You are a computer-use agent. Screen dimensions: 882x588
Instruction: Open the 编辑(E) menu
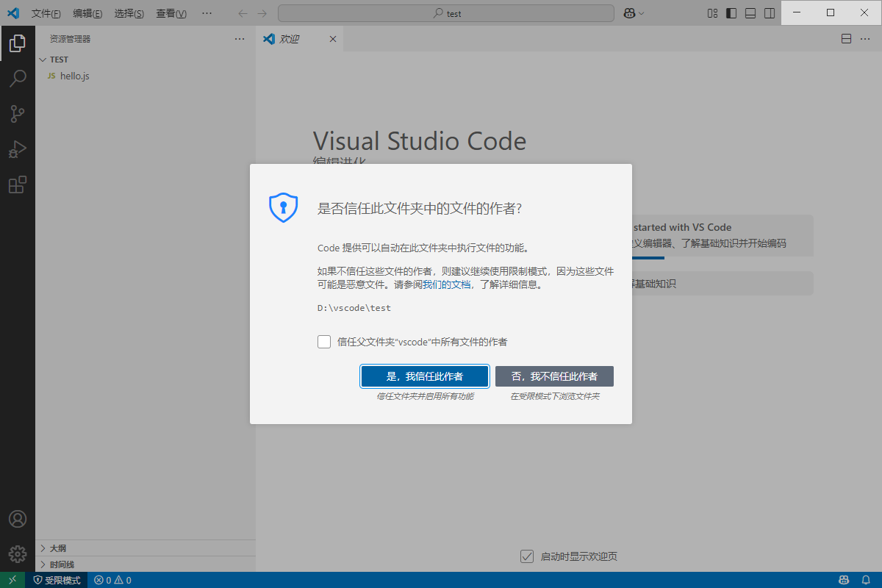click(87, 13)
